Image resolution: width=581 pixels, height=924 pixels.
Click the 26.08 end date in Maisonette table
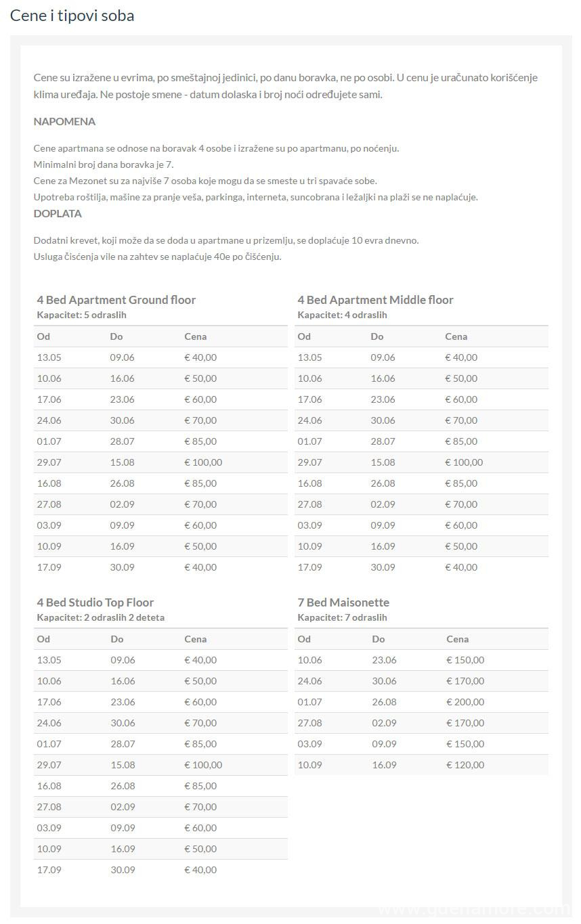click(384, 702)
